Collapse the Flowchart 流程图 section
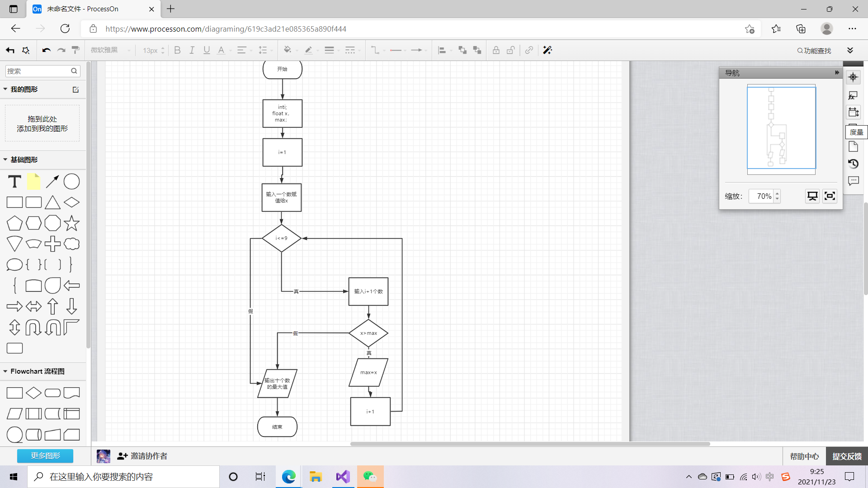The height and width of the screenshot is (488, 868). 37,371
